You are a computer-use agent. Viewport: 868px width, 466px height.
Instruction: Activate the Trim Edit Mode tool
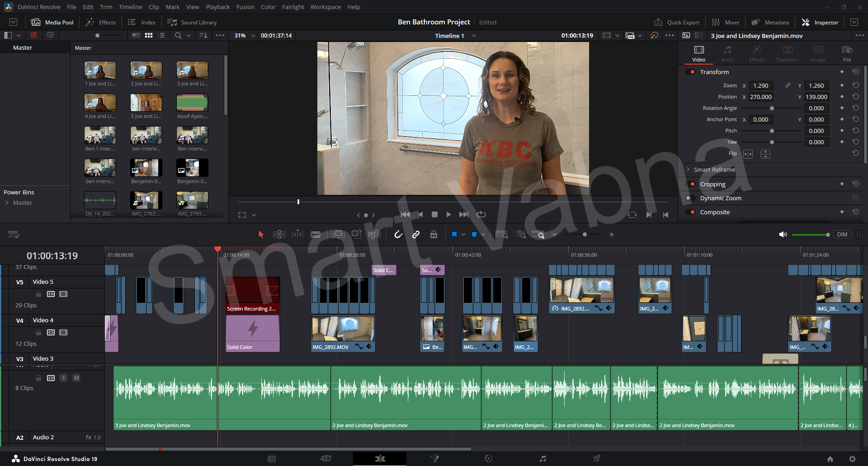pos(279,234)
